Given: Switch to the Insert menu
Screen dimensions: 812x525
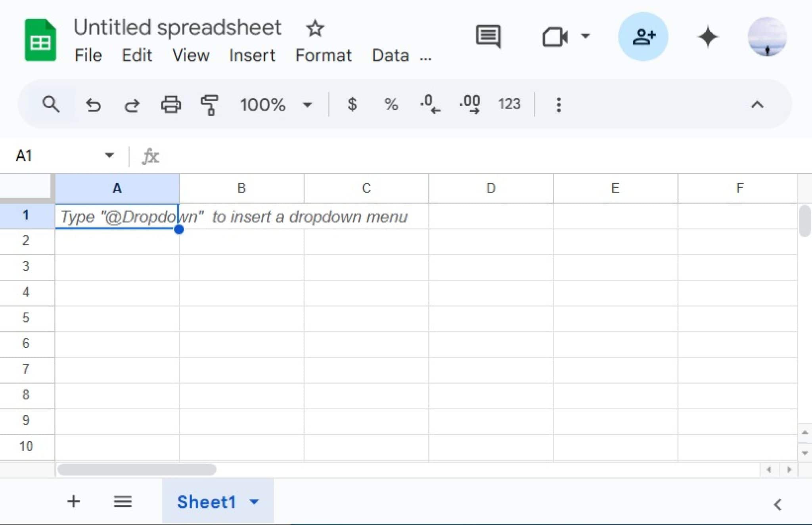Looking at the screenshot, I should coord(252,55).
